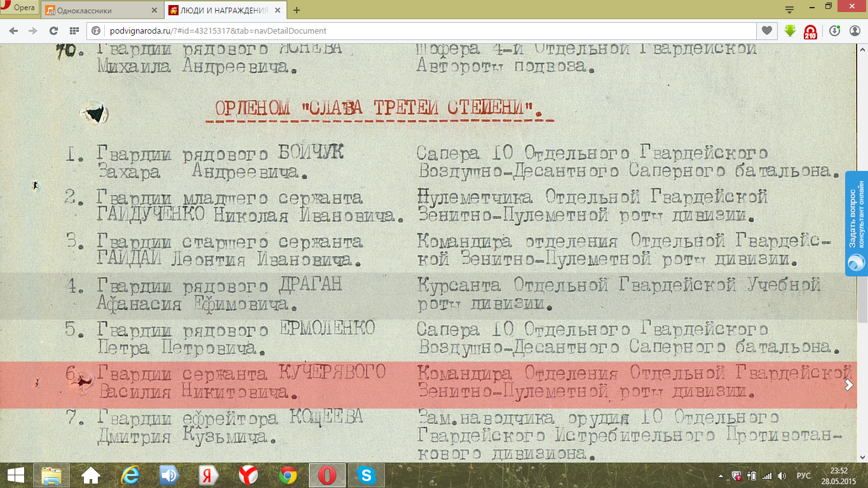The width and height of the screenshot is (868, 488).
Task: Open the browser downloads icon
Action: click(834, 30)
